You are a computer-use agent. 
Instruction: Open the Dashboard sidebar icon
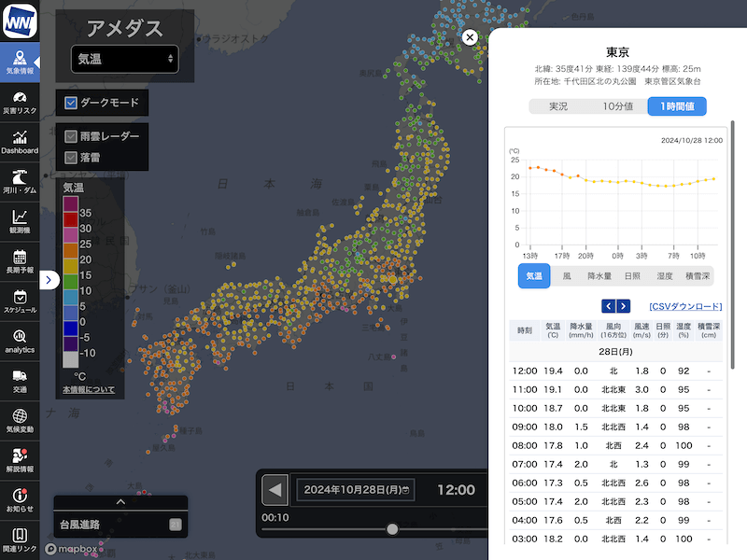point(20,140)
